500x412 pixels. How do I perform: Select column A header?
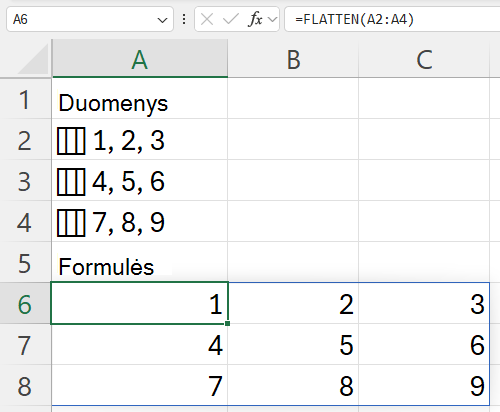pyautogui.click(x=140, y=59)
